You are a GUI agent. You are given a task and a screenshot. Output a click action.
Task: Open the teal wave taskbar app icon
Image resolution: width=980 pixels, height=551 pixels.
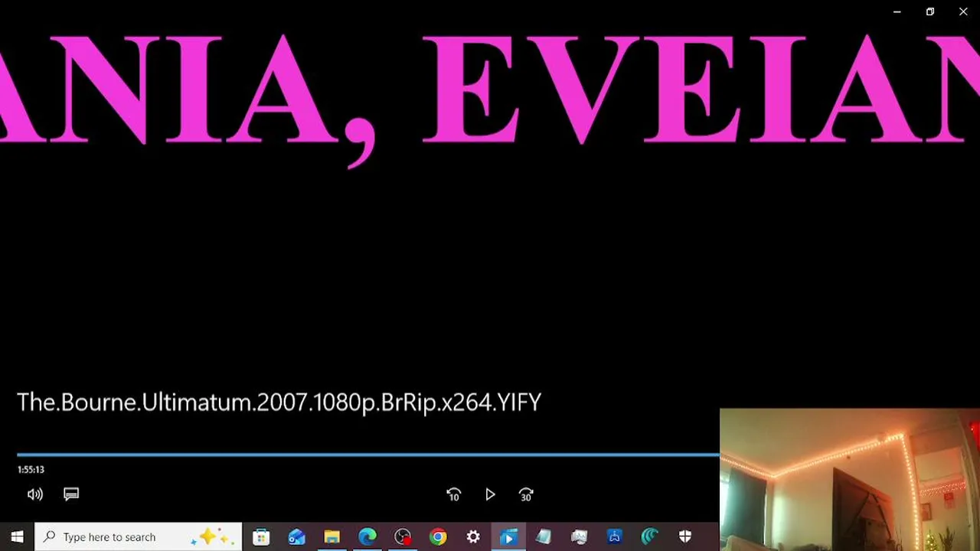click(650, 537)
